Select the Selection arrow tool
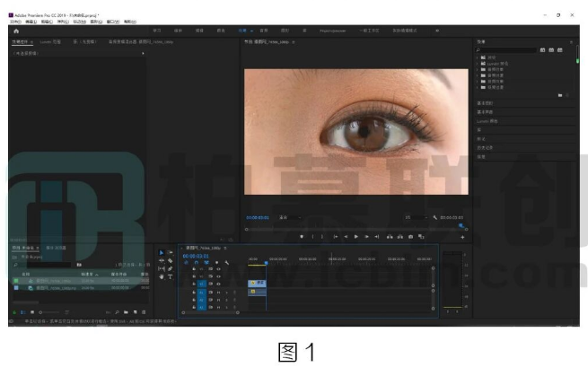 [x=161, y=253]
